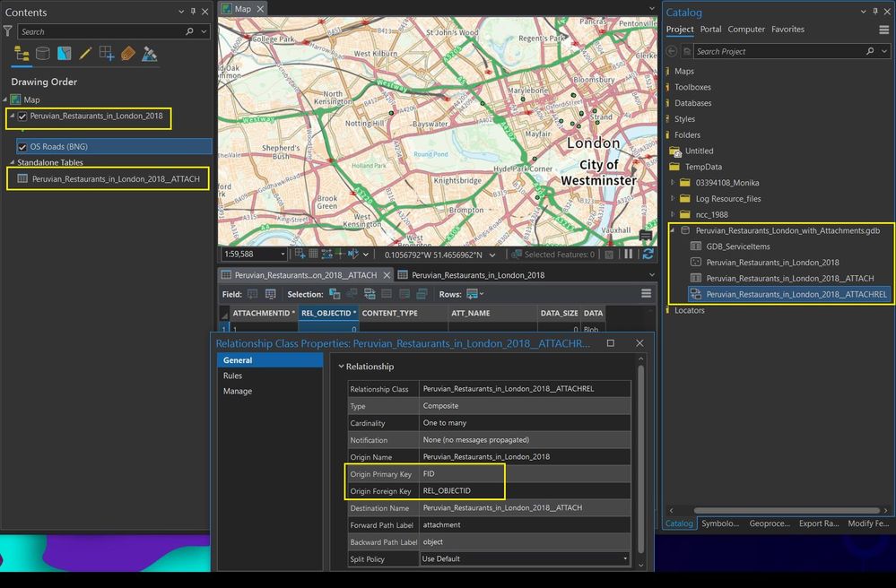This screenshot has height=588, width=896.
Task: Open the map scale dropdown
Action: [x=283, y=255]
